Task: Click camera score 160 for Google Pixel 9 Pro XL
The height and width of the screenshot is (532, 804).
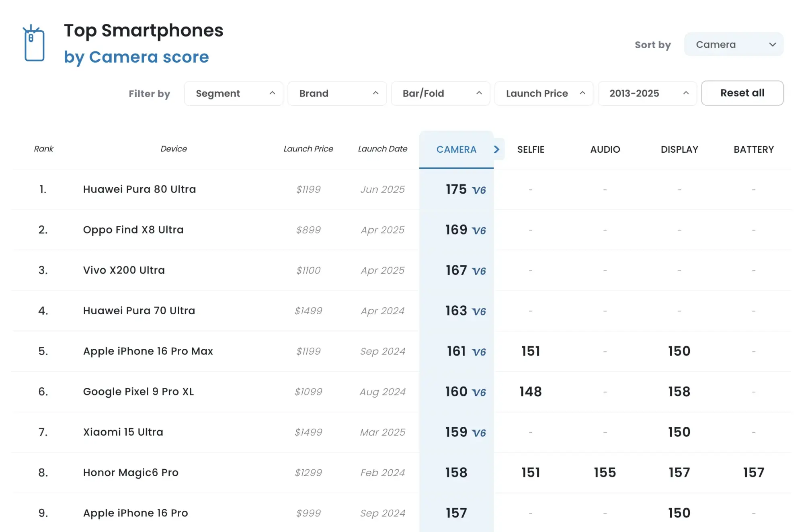Action: 456,392
